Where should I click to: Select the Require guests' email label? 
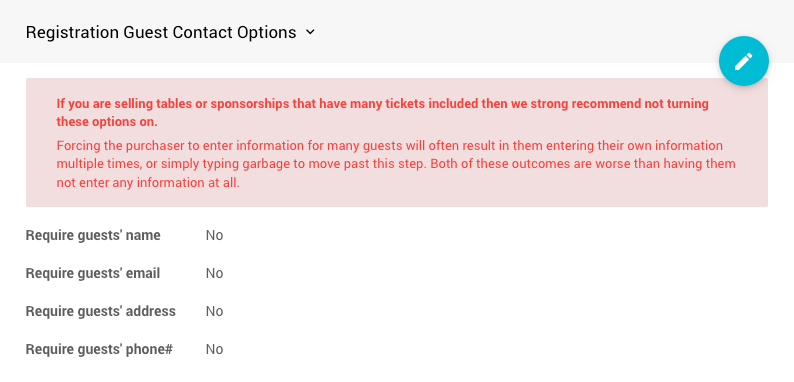93,274
